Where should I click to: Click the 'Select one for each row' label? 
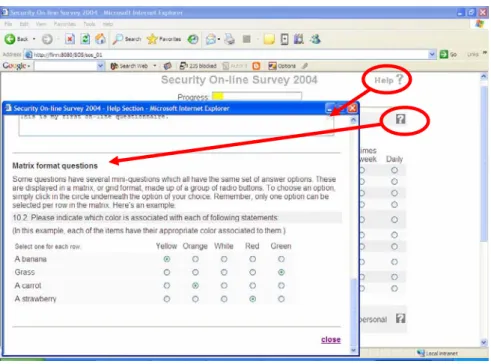pos(48,247)
